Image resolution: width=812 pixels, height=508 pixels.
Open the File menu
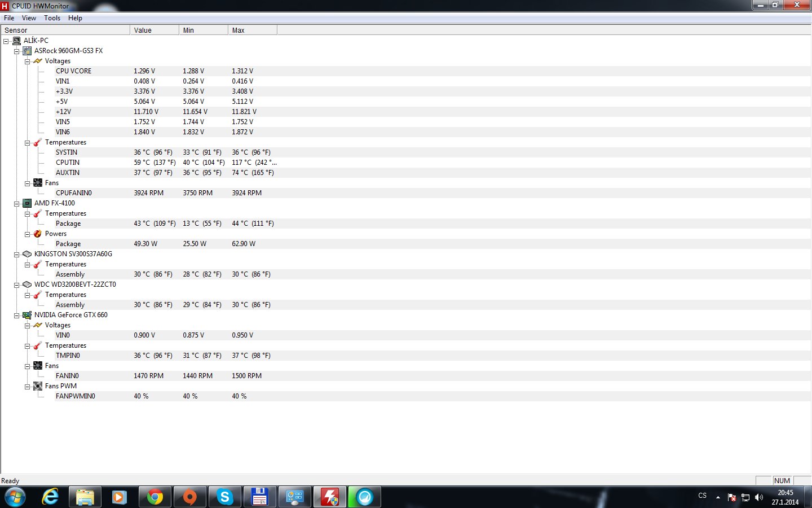point(9,18)
